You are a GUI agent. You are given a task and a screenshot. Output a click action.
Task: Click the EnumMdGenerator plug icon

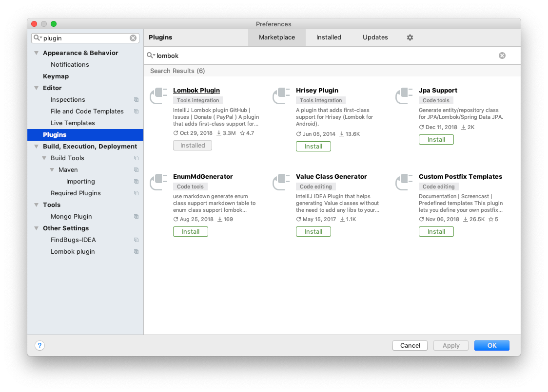(x=158, y=182)
